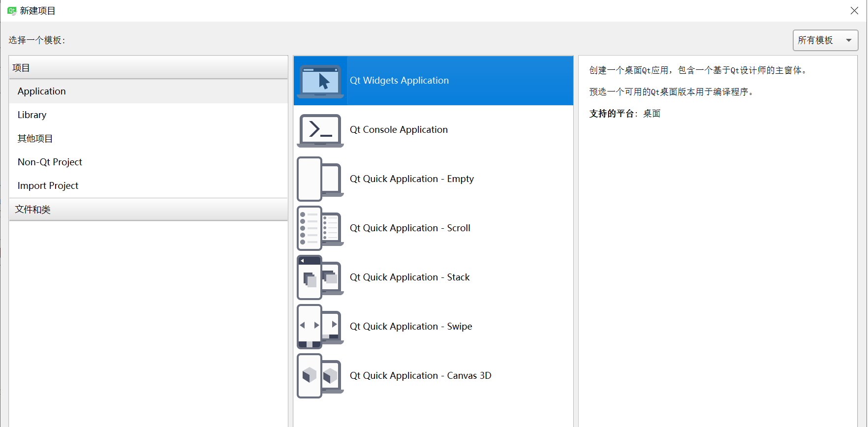Choose Qt Quick Application - Swipe text

coord(411,327)
